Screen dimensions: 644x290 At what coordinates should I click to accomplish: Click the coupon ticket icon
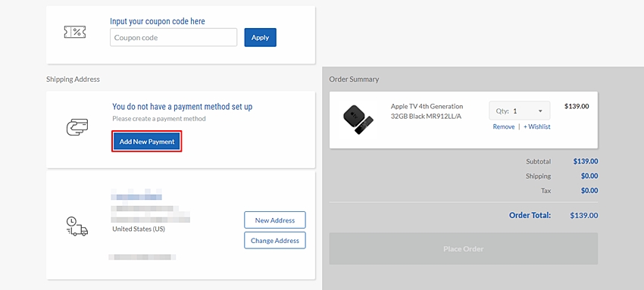click(x=75, y=32)
